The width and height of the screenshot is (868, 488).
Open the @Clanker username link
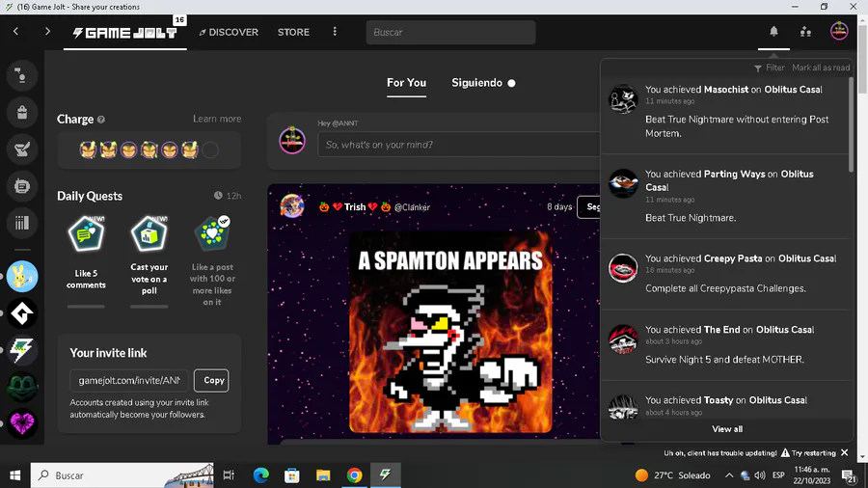coord(412,207)
